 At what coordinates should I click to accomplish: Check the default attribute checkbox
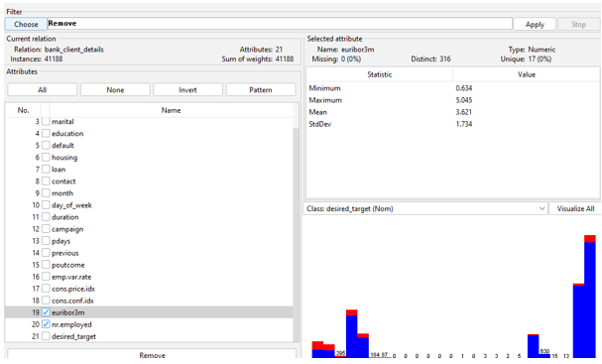click(x=46, y=145)
